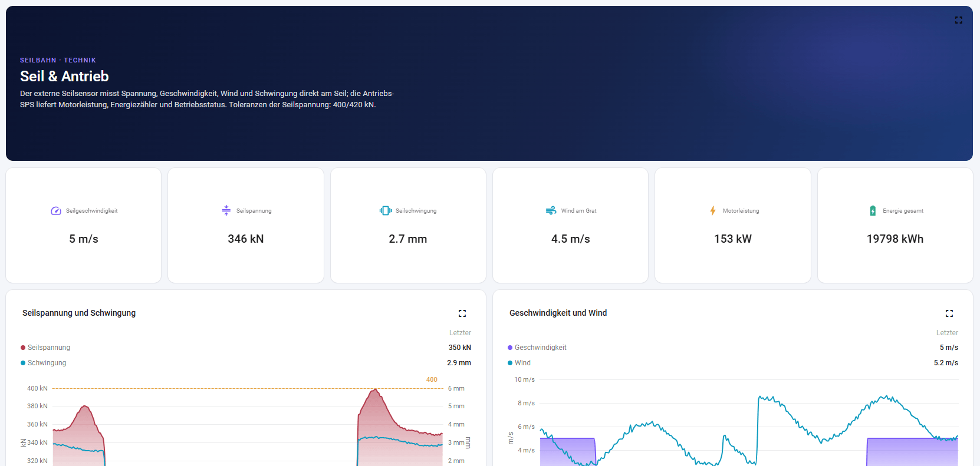Expand the Seilspannung und Schwingung chart fullscreen
This screenshot has height=466, width=980.
click(x=462, y=313)
